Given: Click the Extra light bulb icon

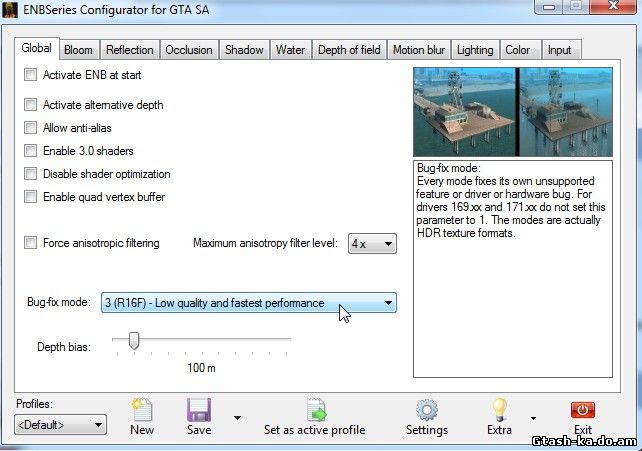Looking at the screenshot, I should point(500,410).
